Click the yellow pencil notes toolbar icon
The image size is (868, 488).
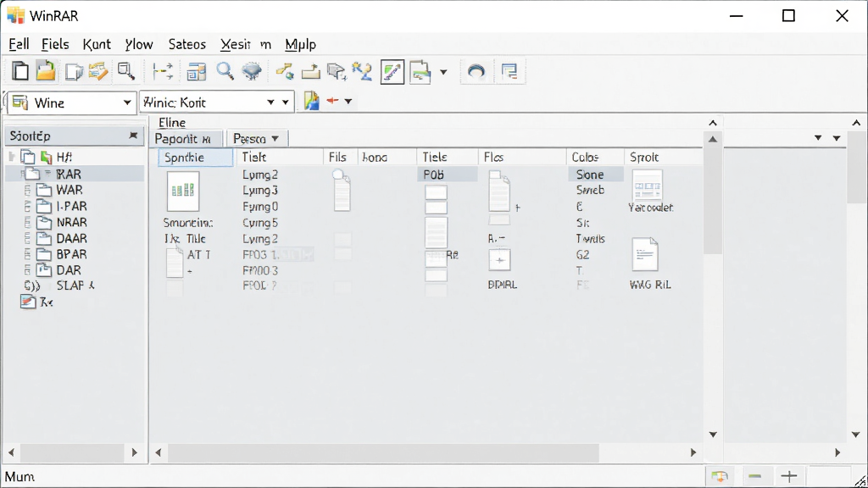(x=98, y=71)
